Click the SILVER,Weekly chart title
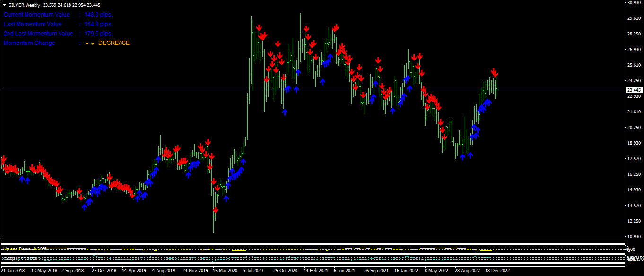Image resolution: width=644 pixels, height=276 pixels. (24, 5)
